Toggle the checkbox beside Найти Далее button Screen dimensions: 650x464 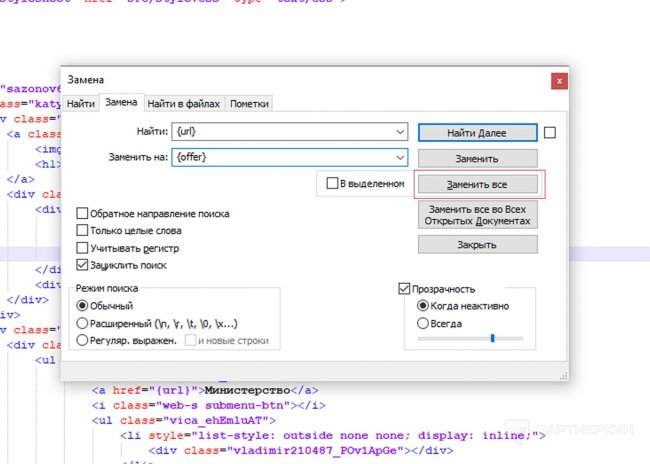550,132
